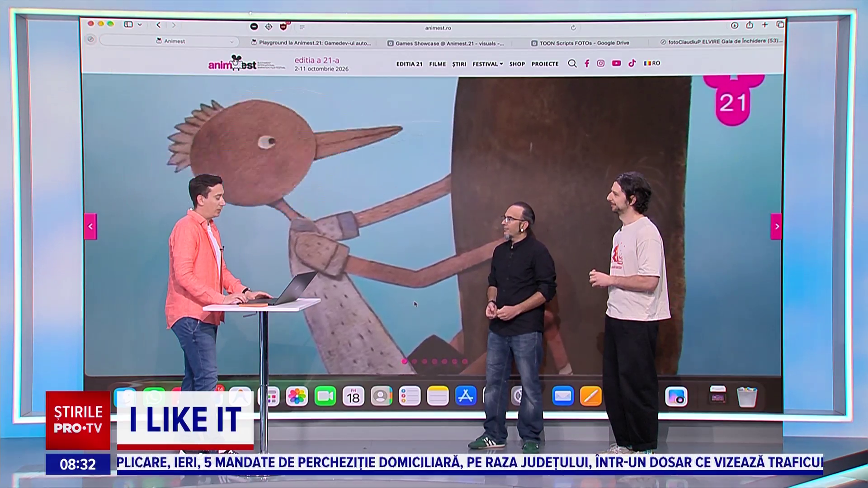The width and height of the screenshot is (868, 488).
Task: Go forward with the Safari forward arrow
Action: (x=174, y=25)
